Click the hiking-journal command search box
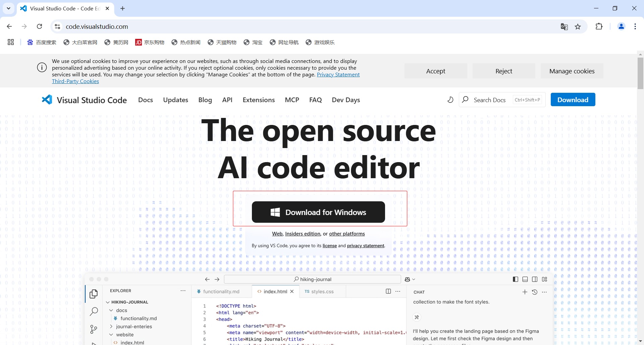This screenshot has height=345, width=644. point(312,279)
